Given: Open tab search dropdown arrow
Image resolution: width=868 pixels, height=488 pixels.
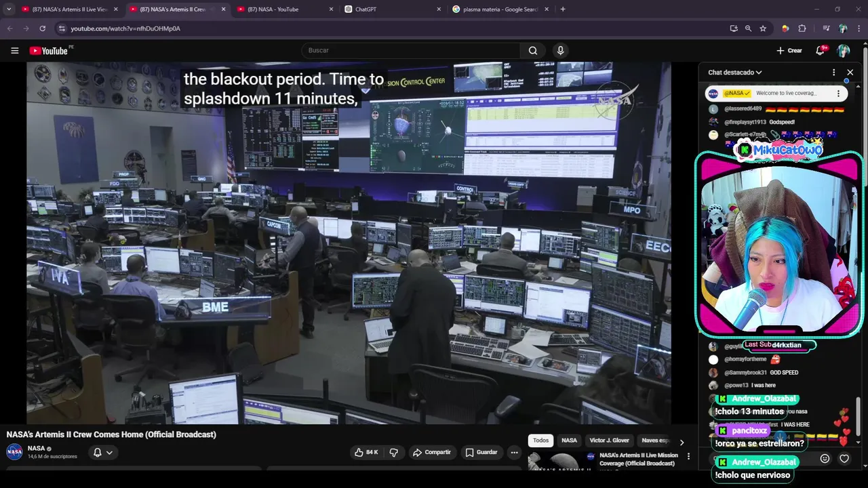Looking at the screenshot, I should pyautogui.click(x=9, y=9).
